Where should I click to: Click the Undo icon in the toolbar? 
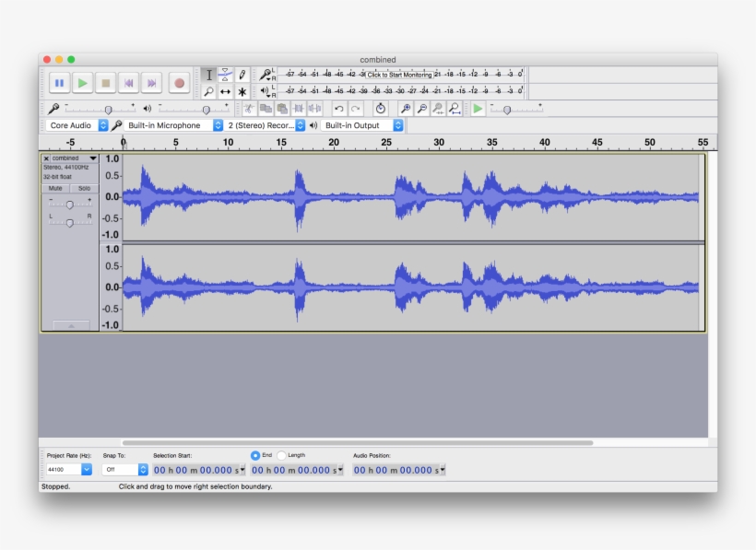(x=338, y=108)
